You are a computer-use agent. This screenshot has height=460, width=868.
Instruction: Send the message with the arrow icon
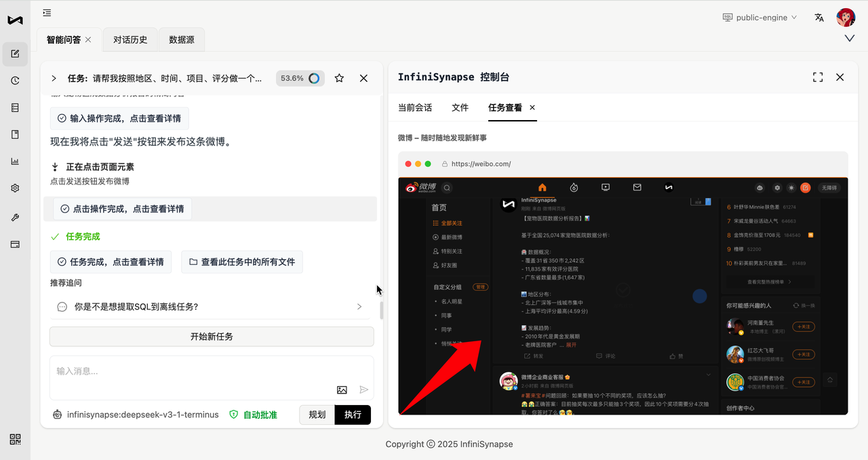point(364,390)
